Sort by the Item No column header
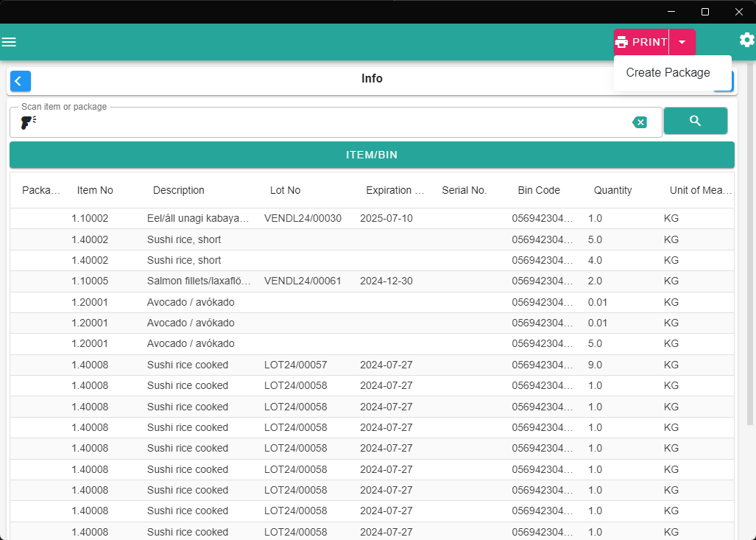The height and width of the screenshot is (540, 756). click(95, 190)
